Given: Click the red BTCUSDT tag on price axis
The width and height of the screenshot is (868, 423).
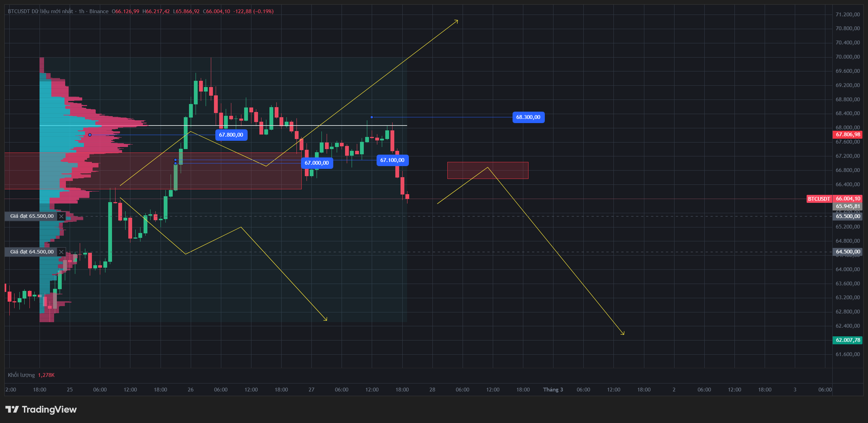Looking at the screenshot, I should pyautogui.click(x=819, y=199).
